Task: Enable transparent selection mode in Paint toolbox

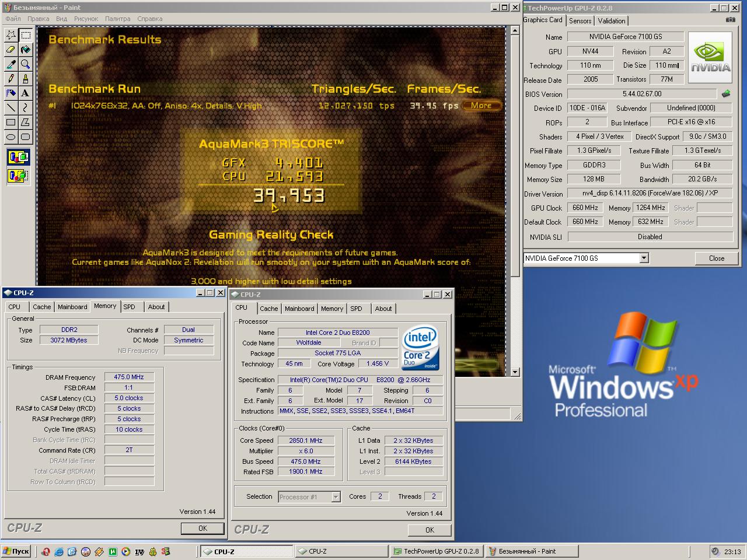Action: pyautogui.click(x=19, y=175)
